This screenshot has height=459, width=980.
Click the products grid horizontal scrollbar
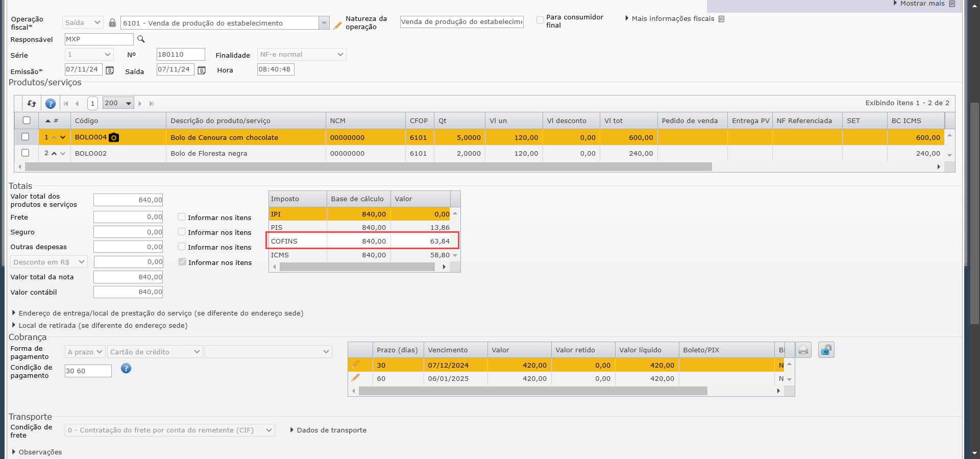[x=367, y=167]
